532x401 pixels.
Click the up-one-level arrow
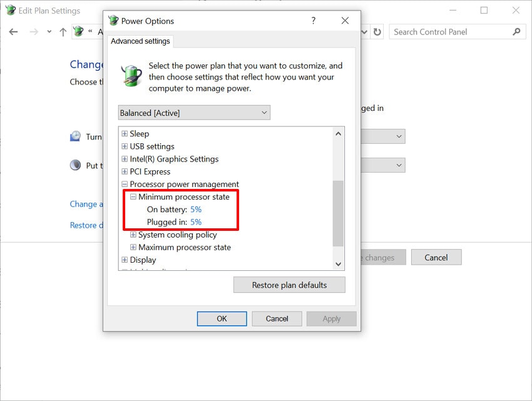point(63,32)
